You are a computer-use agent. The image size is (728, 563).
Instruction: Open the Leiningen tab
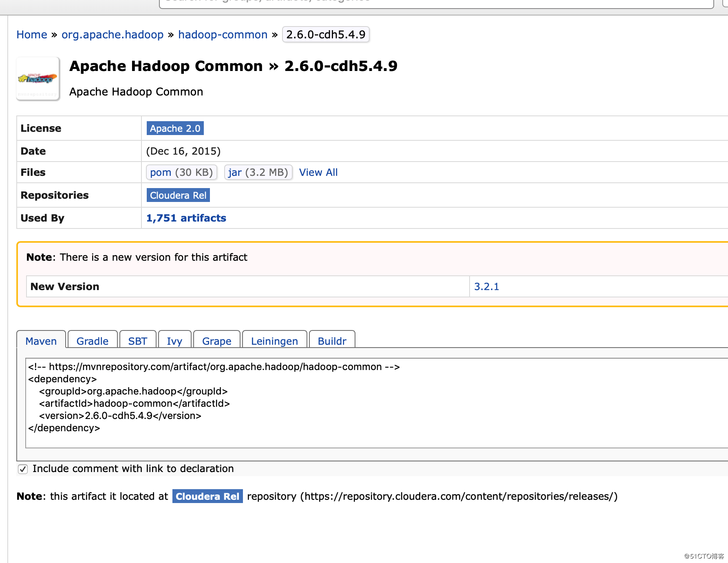pyautogui.click(x=274, y=341)
